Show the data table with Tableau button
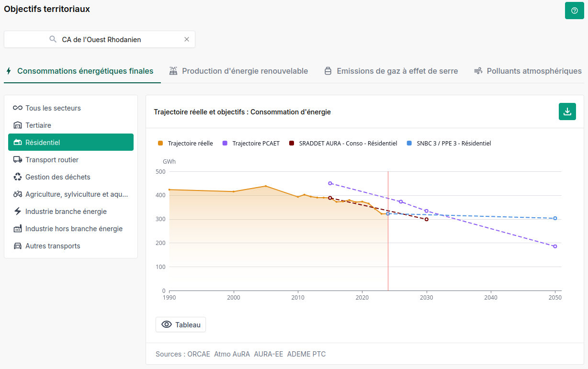The image size is (588, 369). (181, 324)
